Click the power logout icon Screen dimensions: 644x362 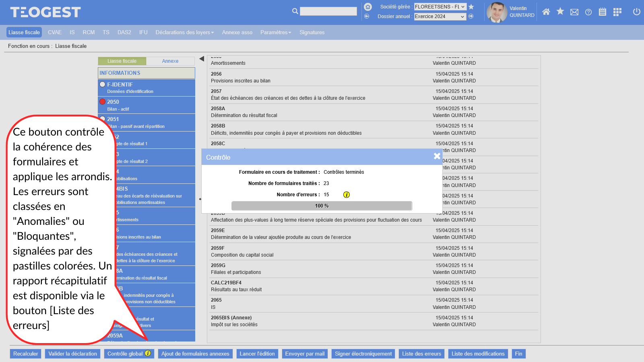click(636, 12)
